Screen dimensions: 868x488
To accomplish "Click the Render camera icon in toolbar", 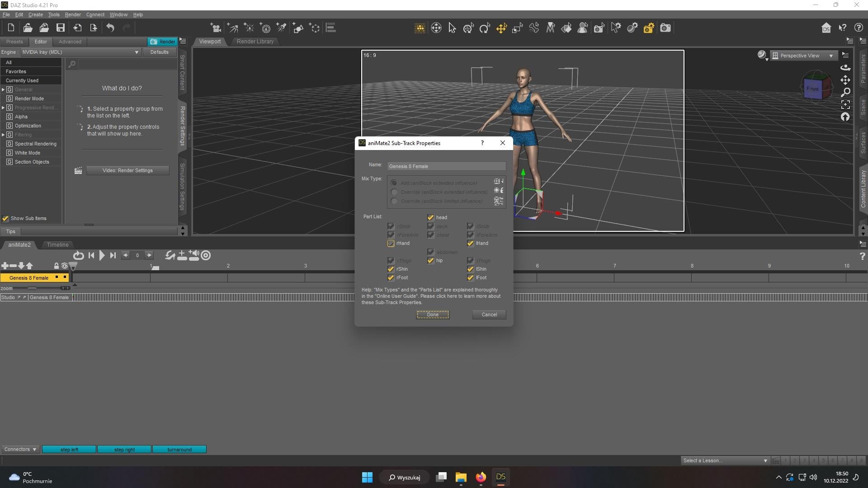I will tap(665, 28).
